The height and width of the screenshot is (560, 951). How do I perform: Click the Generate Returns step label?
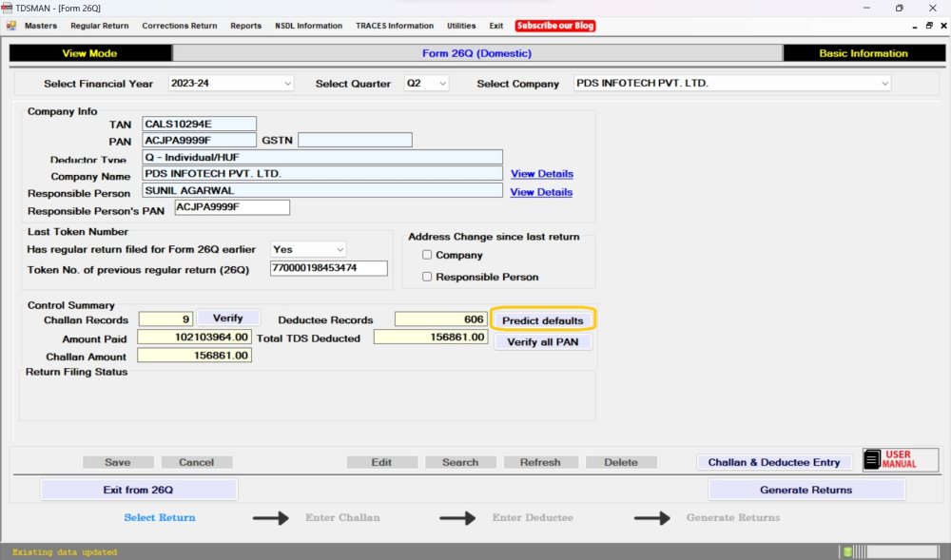[733, 517]
